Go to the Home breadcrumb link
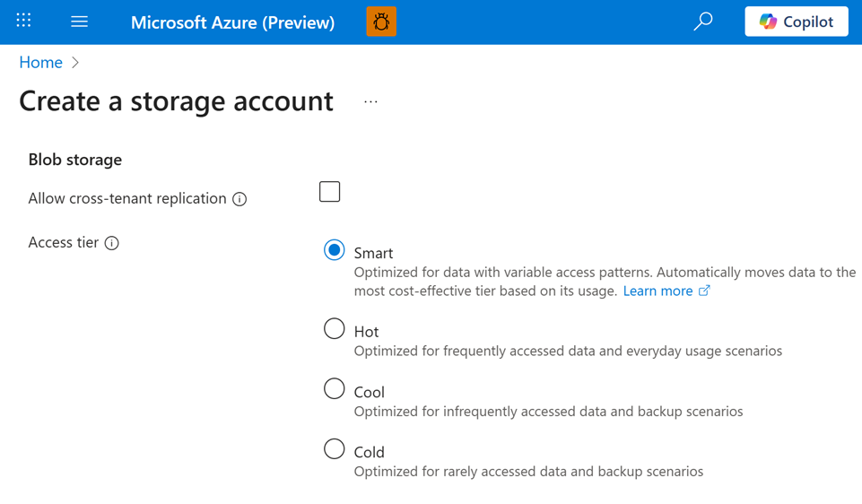This screenshot has height=504, width=862. [x=40, y=62]
